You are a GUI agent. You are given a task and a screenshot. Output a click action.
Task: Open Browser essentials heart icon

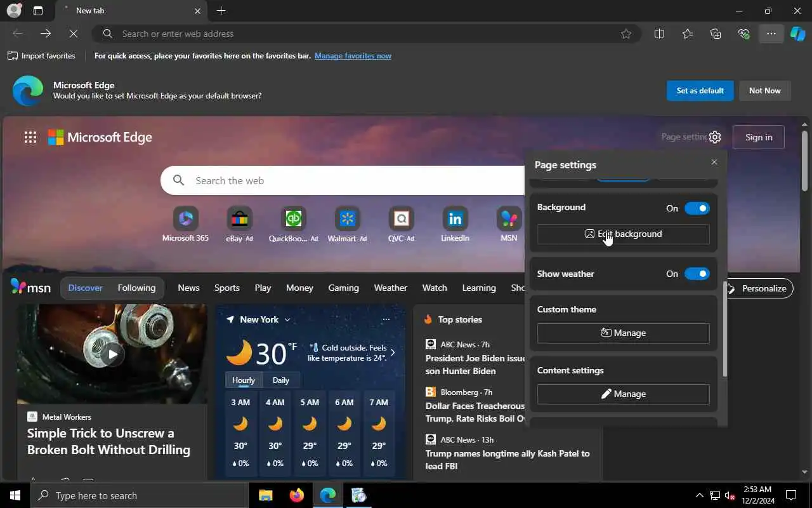(x=743, y=34)
